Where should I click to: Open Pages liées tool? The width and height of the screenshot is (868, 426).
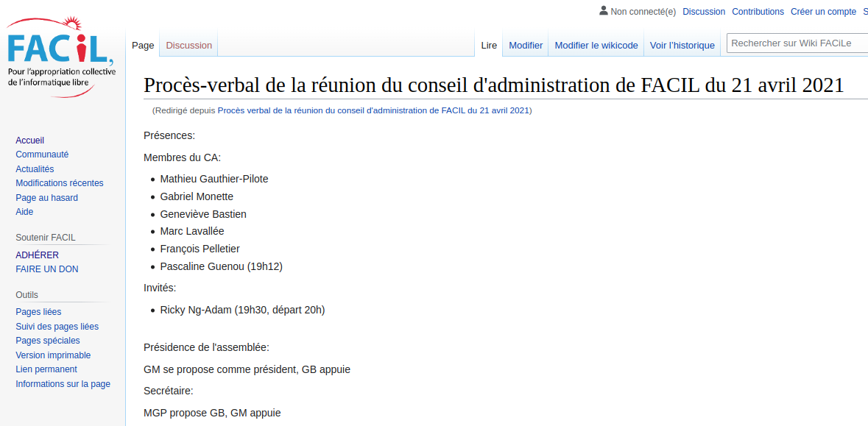point(38,312)
